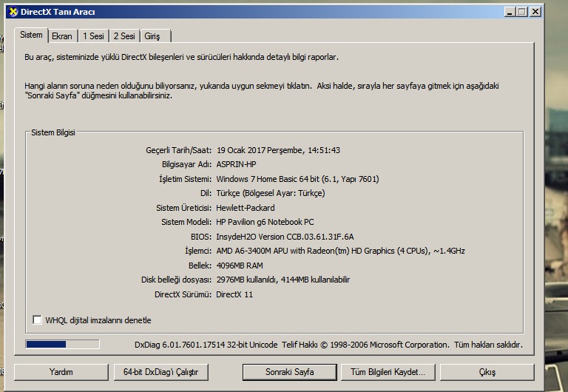Select Hewlett-Packard manufacturer value
This screenshot has height=392, width=568.
246,208
